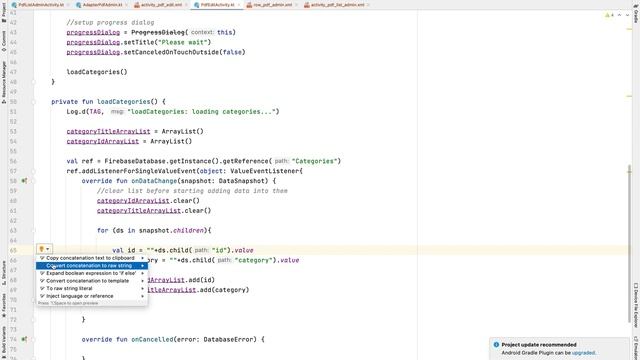The image size is (640, 360).
Task: Click categoryIdArrayList on line 54
Action: point(103,141)
